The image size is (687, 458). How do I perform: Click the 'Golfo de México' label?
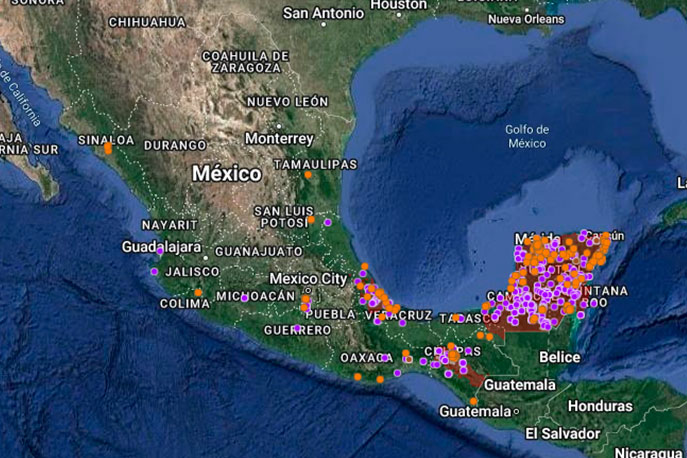click(527, 136)
